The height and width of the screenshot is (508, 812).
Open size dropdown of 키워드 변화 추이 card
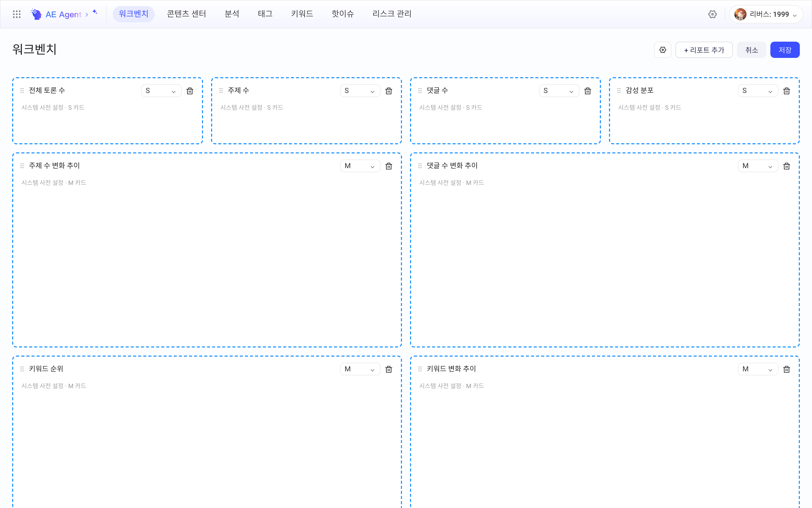point(758,369)
